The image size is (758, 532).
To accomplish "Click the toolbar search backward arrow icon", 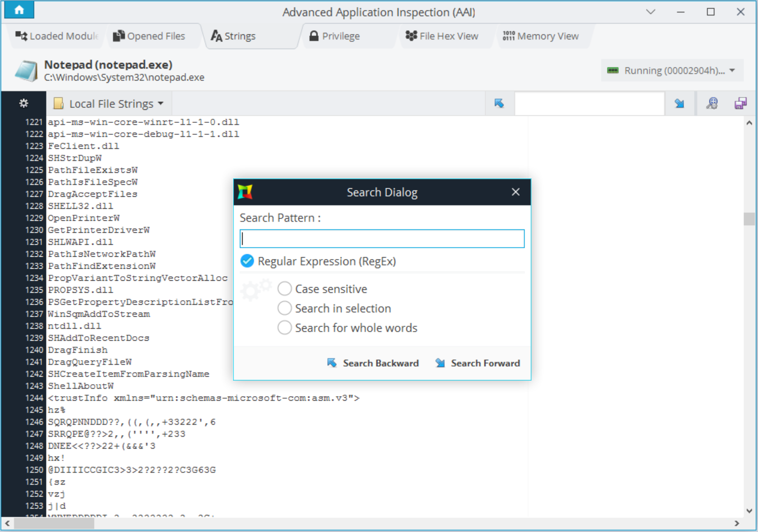I will tap(499, 103).
